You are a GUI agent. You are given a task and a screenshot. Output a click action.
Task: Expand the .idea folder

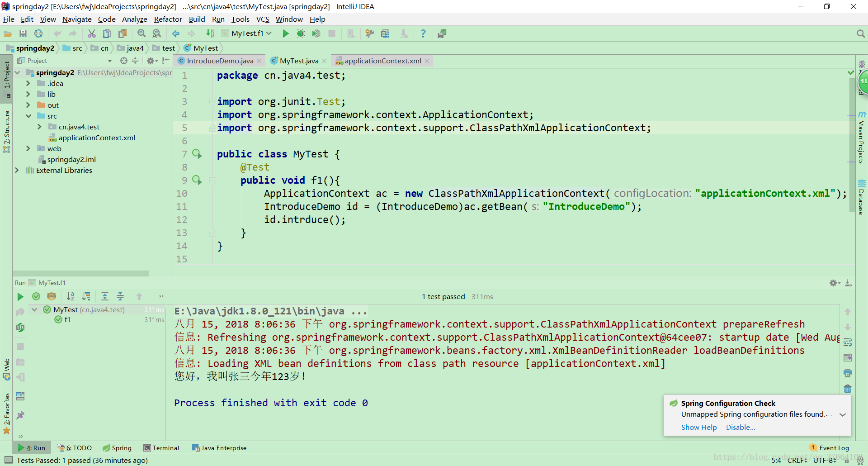(28, 83)
